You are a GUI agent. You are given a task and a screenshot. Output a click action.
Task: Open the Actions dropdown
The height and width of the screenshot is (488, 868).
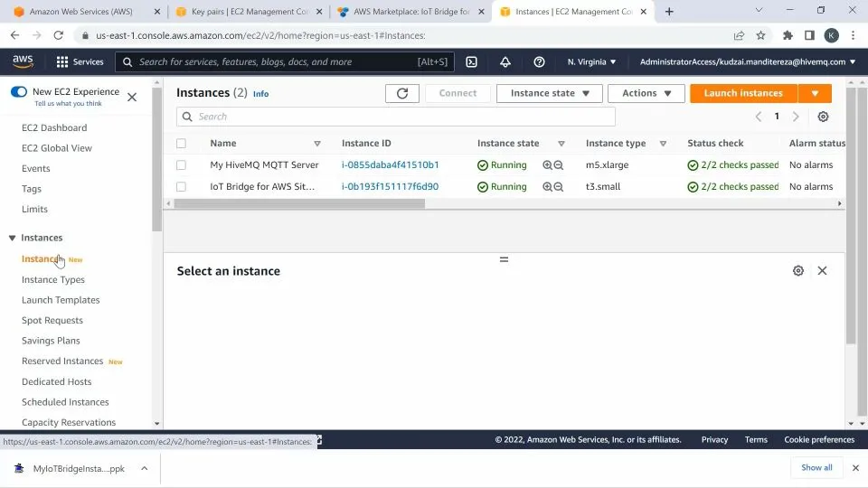tap(646, 93)
